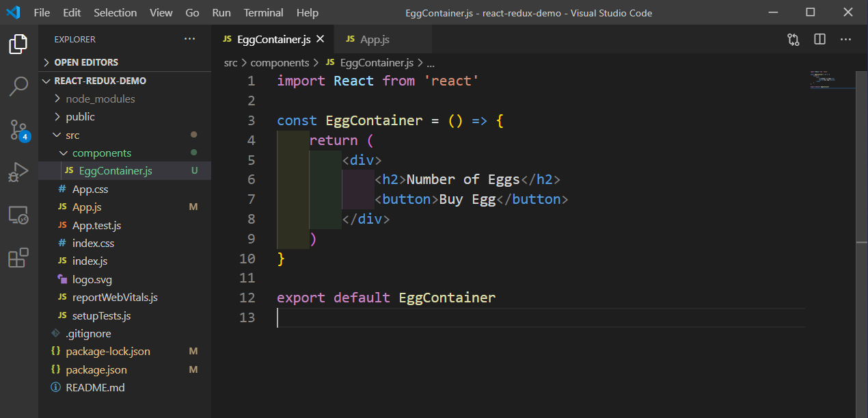Open the Help menu
868x418 pixels.
click(308, 13)
